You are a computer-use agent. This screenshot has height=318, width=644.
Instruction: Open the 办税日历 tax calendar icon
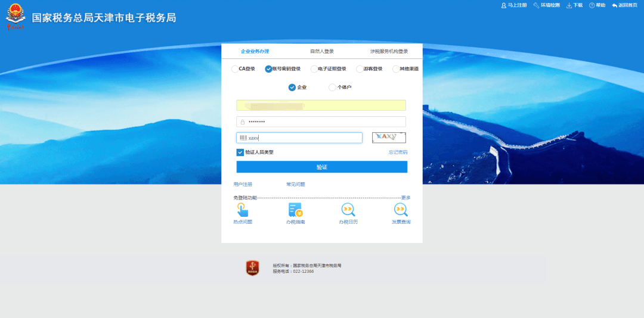pos(348,210)
